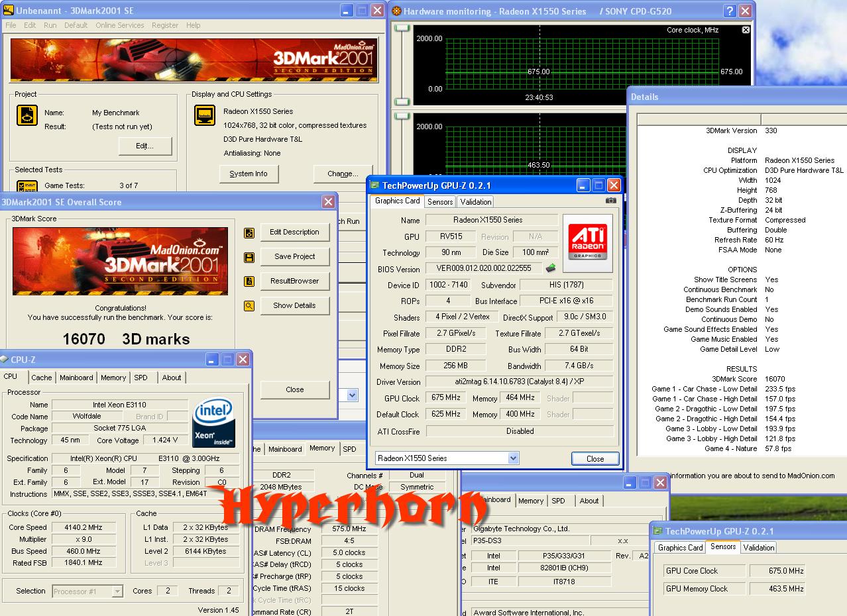Open the Default menu in 3DMark2001
This screenshot has width=847, height=616.
76,25
